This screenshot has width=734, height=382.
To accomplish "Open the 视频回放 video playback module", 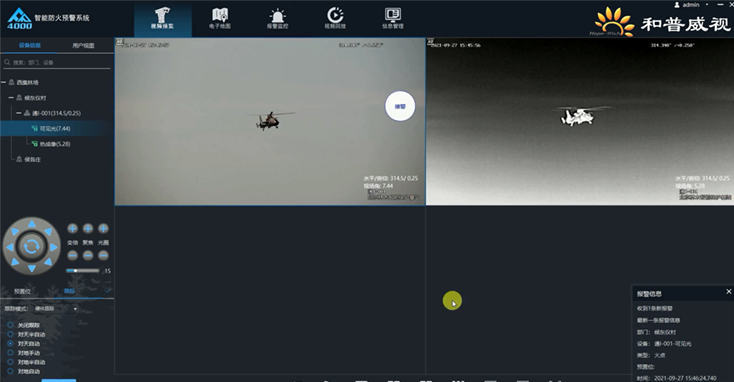I will 335,18.
